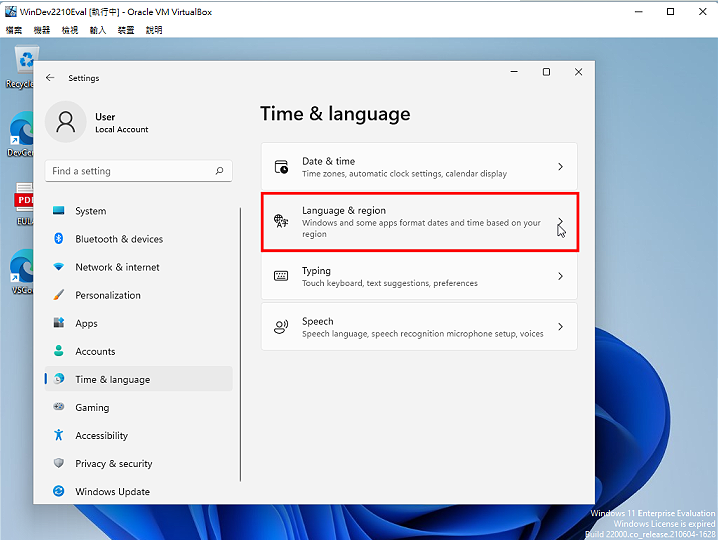Viewport: 718px width, 540px height.
Task: Open the 檢視 menu in VirtualBox
Action: pos(70,30)
